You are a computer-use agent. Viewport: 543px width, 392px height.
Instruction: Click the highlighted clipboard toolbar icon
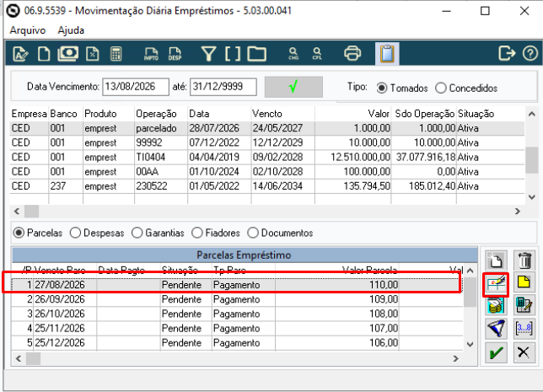click(x=387, y=54)
